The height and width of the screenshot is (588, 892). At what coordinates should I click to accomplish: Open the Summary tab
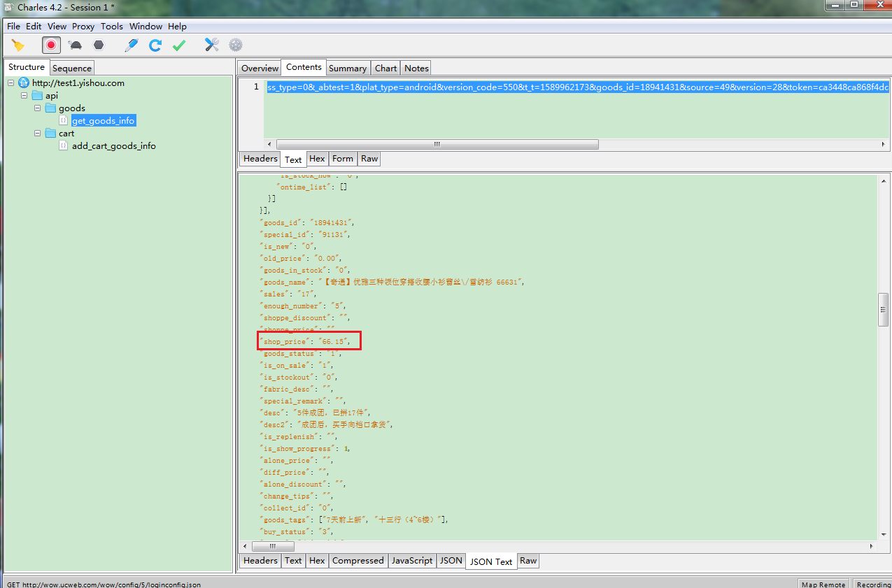tap(348, 68)
